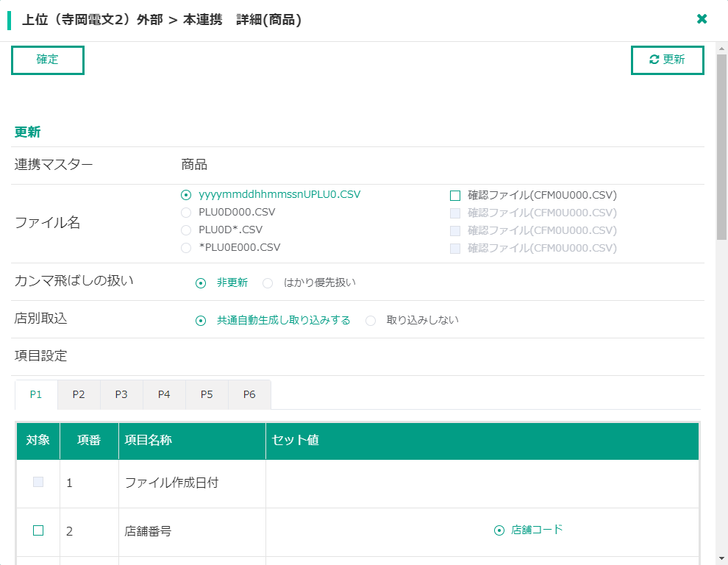728x565 pixels.
Task: Check the 対象 box for 店舗番号 row
Action: pos(38,530)
